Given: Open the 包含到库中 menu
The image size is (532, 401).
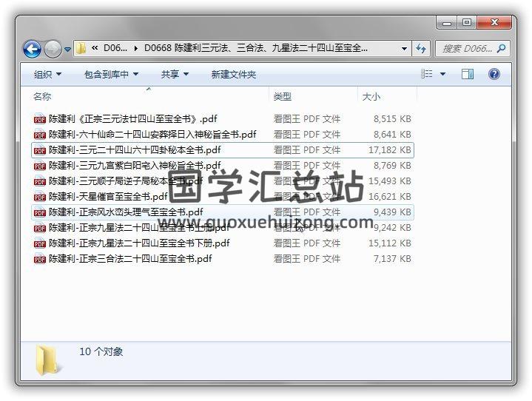Looking at the screenshot, I should (111, 74).
